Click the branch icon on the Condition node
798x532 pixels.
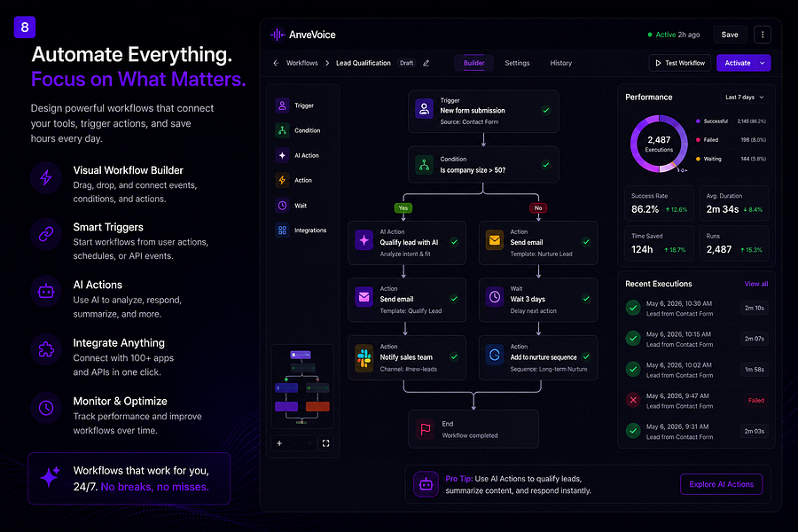point(424,164)
